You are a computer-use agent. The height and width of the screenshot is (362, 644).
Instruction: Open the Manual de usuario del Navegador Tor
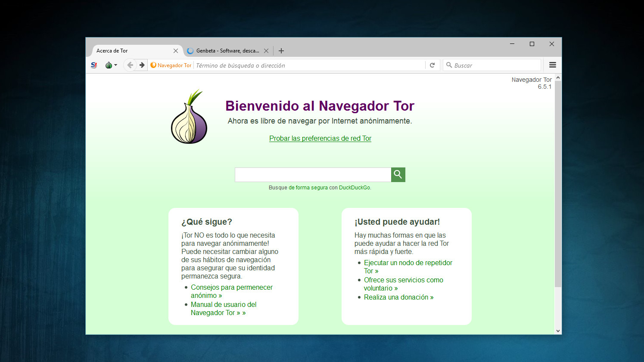pos(223,308)
